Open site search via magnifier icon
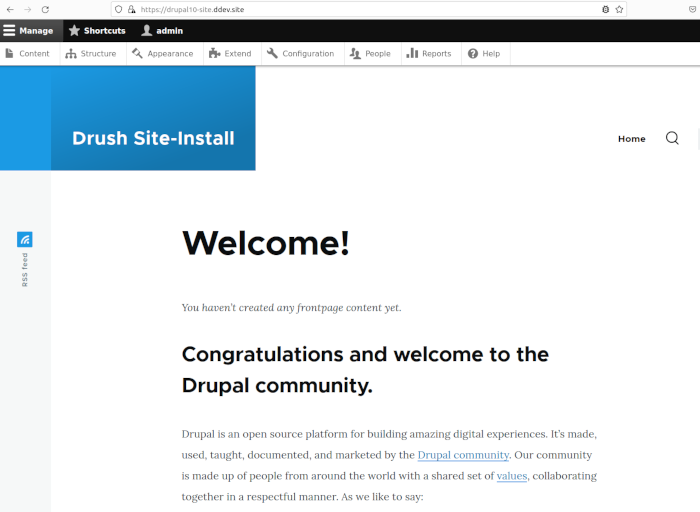Screen dimensions: 700x512 [672, 138]
